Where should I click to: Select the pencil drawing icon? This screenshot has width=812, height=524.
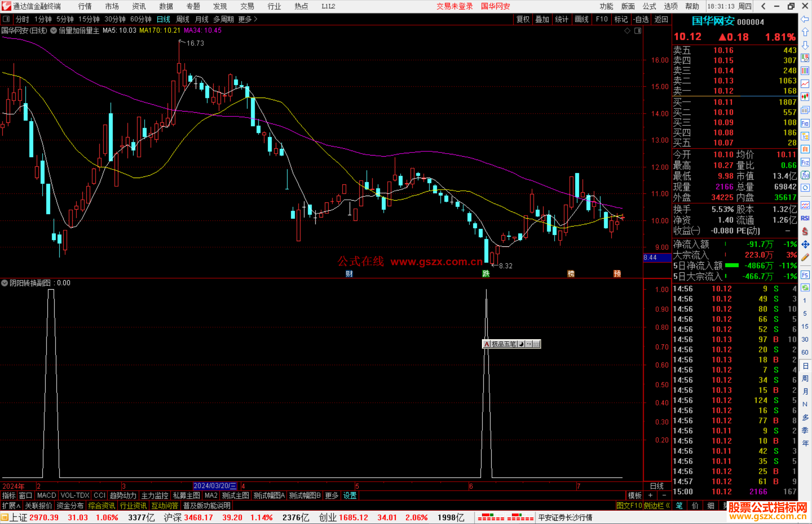805,258
